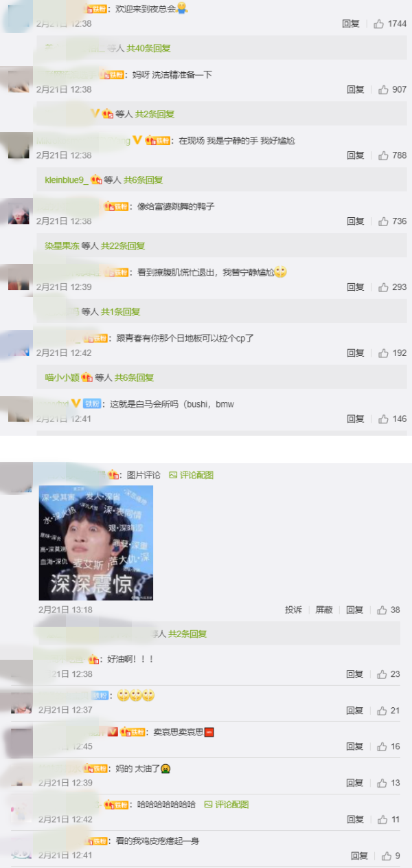Screen dimensions: 412x868
Task: Expand 共22条回复 under 染星果冻
Action: pos(123,245)
